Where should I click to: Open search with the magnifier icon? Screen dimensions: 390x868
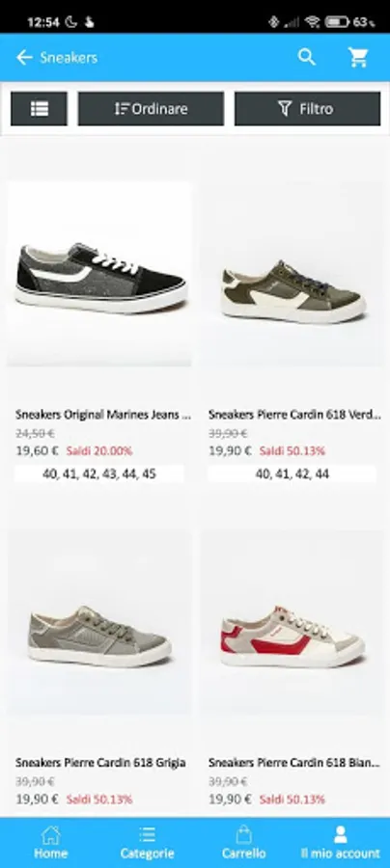(x=306, y=57)
